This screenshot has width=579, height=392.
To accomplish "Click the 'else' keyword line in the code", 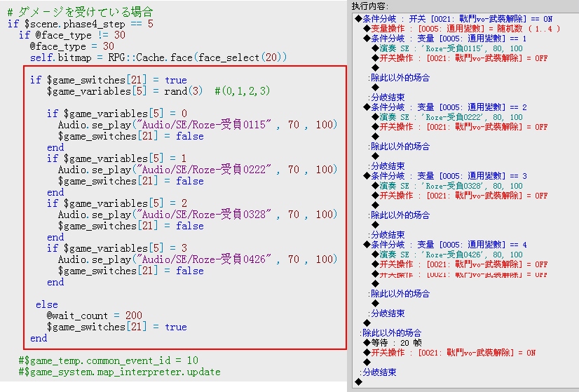I will [46, 305].
